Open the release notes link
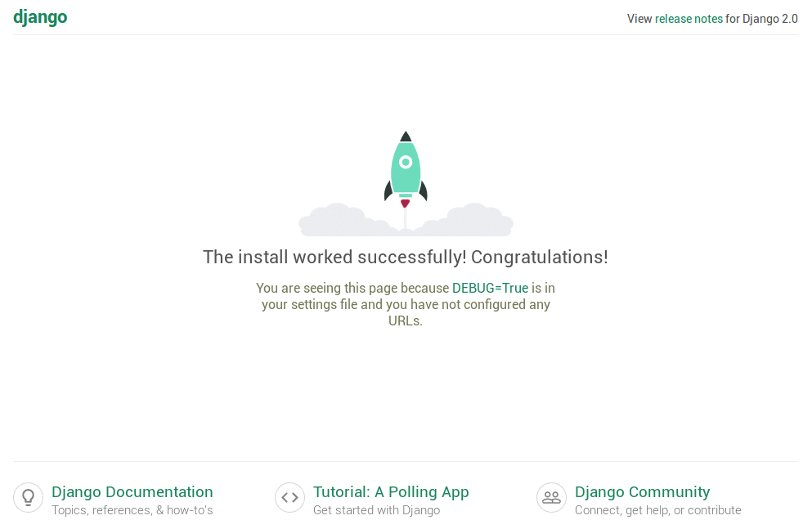Viewport: 812px width, 529px height. 689,19
